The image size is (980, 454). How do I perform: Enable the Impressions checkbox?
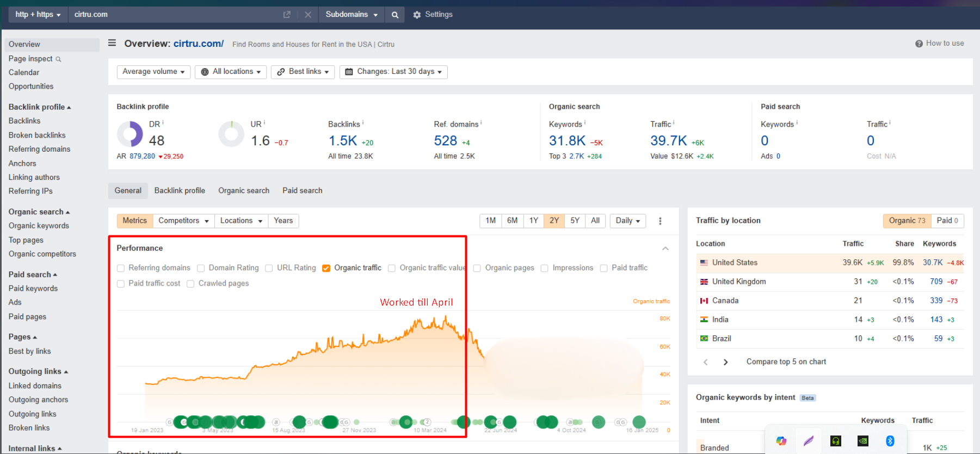point(545,268)
